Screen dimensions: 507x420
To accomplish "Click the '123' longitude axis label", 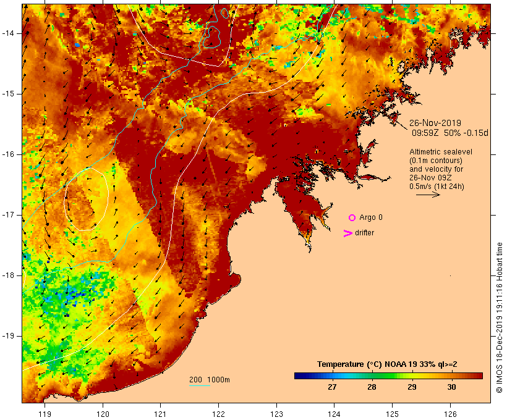I will click(276, 414).
